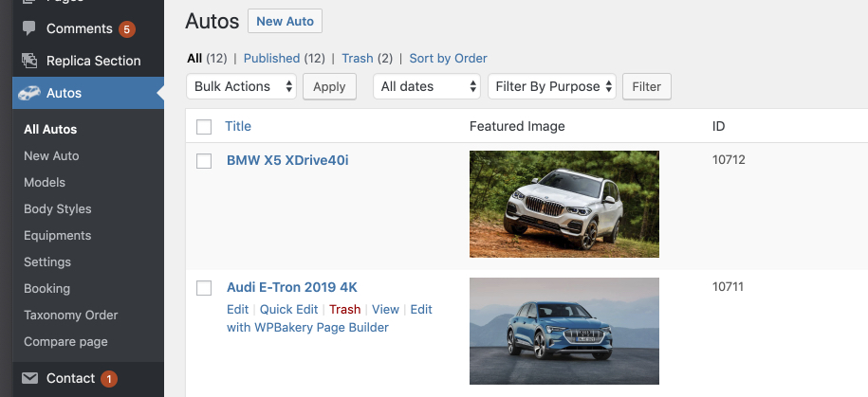Open the Body Styles submenu item
This screenshot has width=868, height=397.
58,209
